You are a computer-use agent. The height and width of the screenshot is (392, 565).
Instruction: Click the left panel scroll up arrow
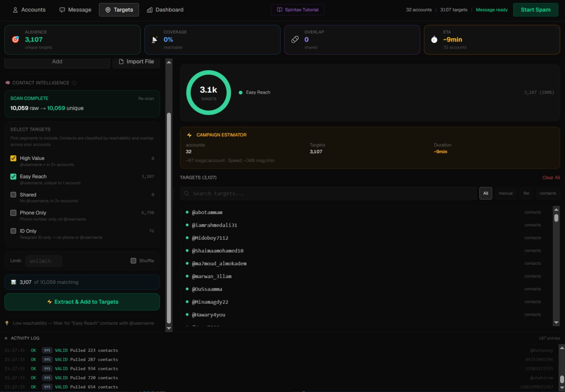pyautogui.click(x=169, y=62)
